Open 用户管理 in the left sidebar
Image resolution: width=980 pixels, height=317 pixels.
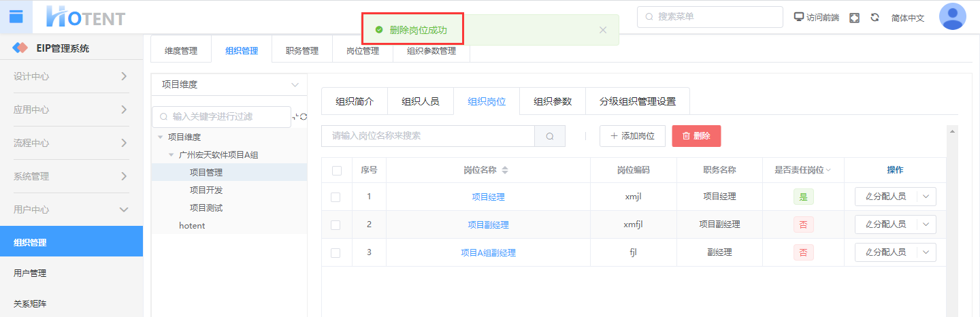(x=71, y=273)
